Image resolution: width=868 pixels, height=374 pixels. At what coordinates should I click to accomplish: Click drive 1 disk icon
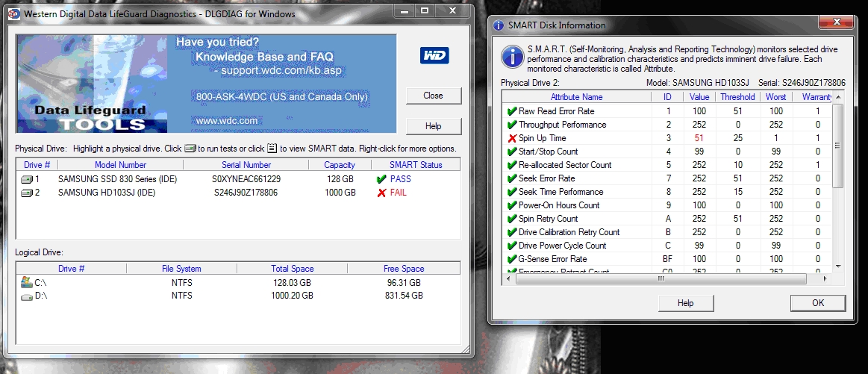pyautogui.click(x=27, y=179)
